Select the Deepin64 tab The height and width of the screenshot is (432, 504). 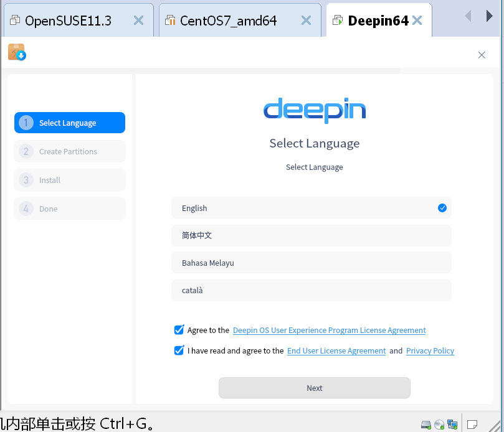(x=379, y=21)
